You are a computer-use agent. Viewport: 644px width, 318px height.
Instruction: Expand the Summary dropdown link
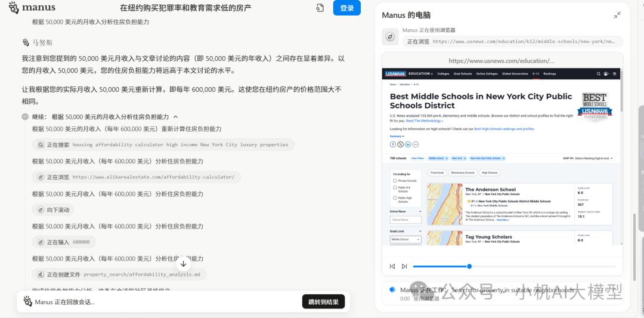397,136
